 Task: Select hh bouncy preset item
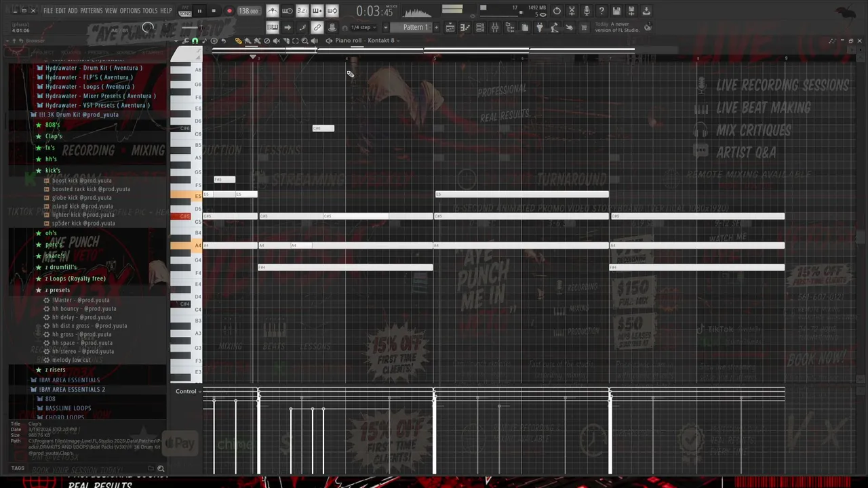coord(84,309)
